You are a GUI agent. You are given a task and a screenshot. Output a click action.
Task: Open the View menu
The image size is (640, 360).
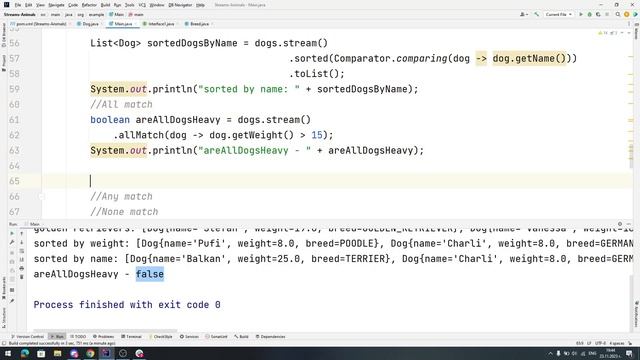(x=40, y=5)
